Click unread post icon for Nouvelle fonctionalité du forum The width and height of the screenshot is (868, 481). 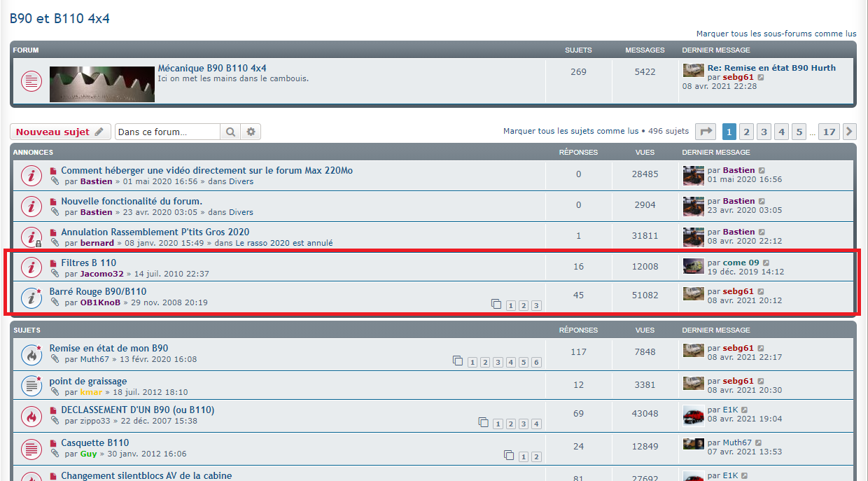pos(53,202)
